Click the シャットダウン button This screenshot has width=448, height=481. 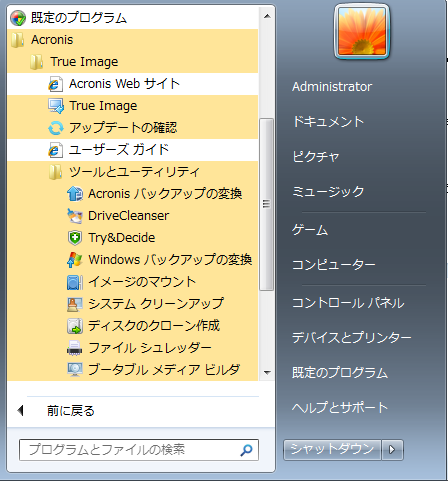(x=332, y=450)
